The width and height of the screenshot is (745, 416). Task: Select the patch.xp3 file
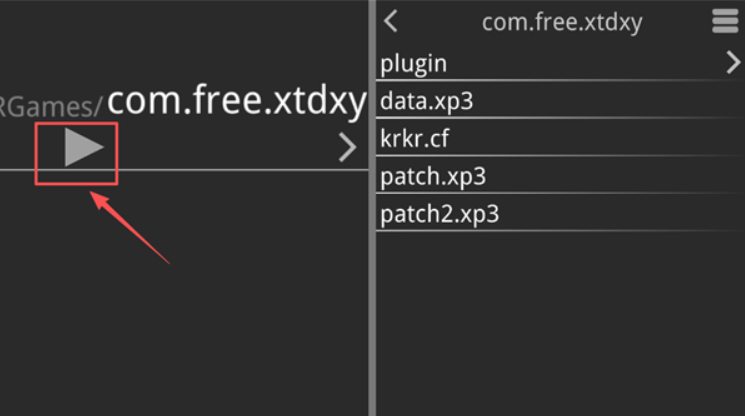(x=560, y=176)
